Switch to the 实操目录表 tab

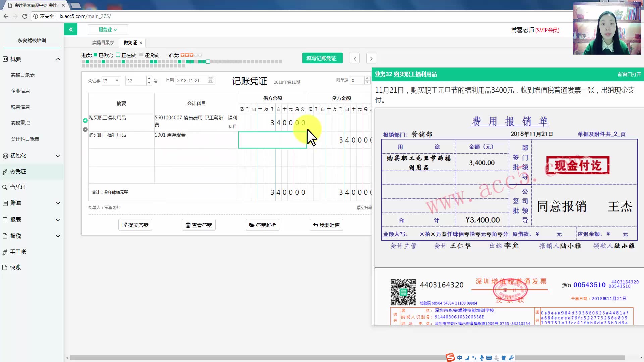click(x=103, y=42)
